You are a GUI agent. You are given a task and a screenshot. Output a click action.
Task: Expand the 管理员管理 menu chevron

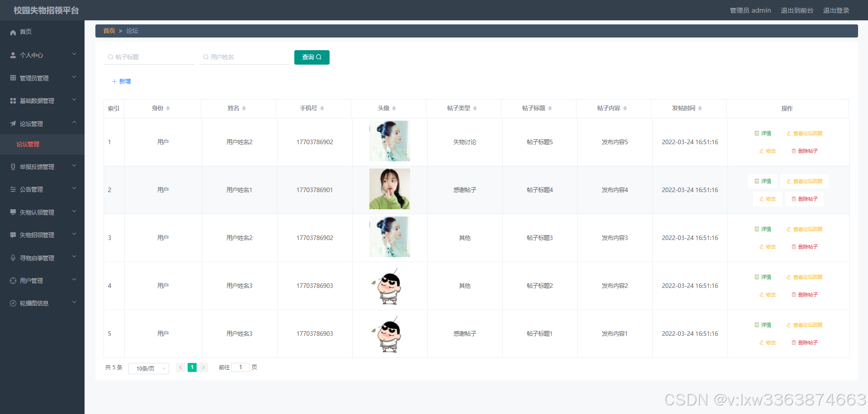74,77
